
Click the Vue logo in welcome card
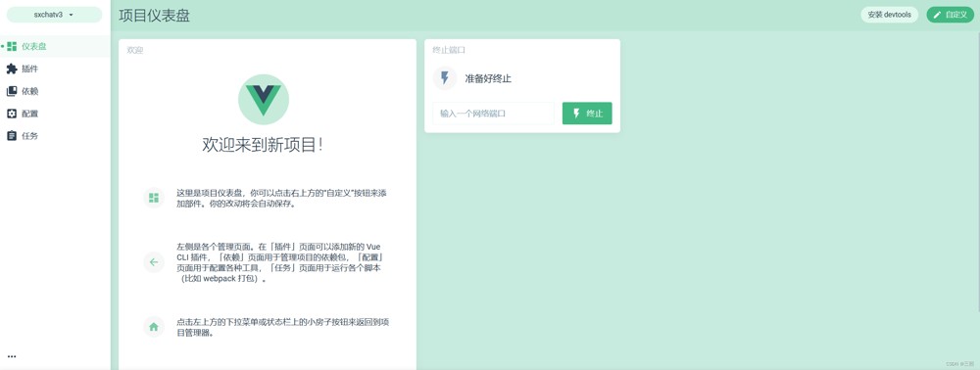pyautogui.click(x=264, y=99)
